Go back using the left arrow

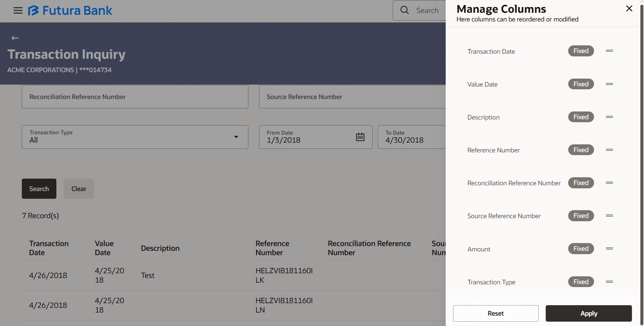point(15,38)
